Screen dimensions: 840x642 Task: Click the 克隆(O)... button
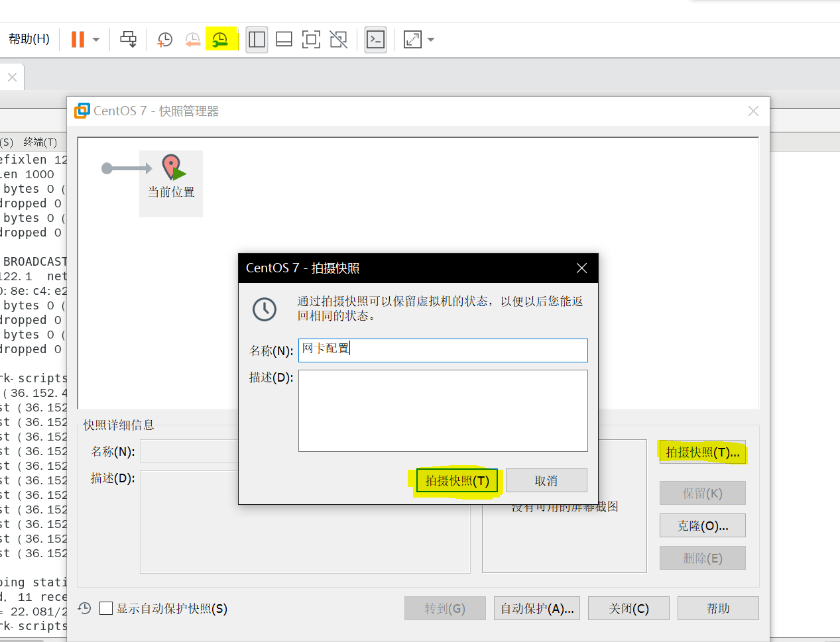point(703,525)
